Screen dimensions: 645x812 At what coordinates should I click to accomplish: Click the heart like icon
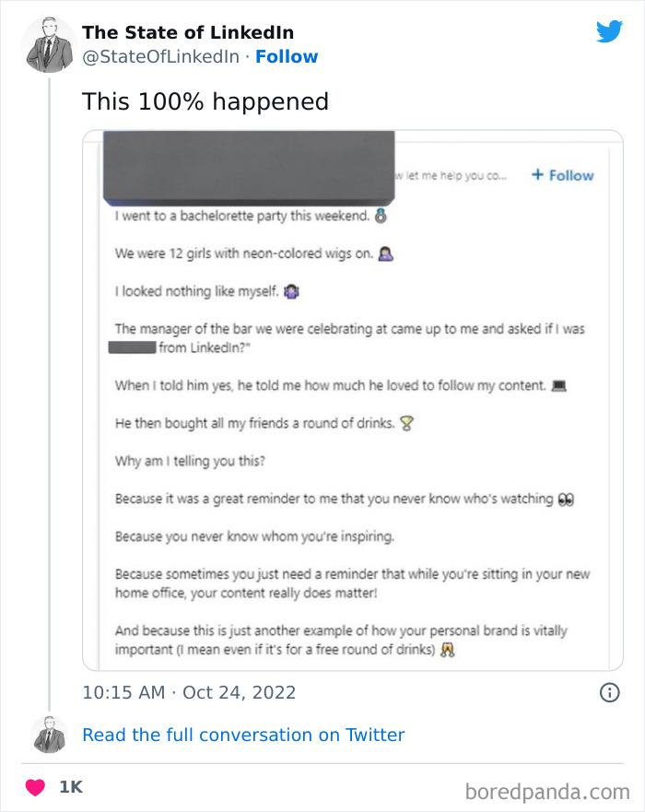coord(36,787)
